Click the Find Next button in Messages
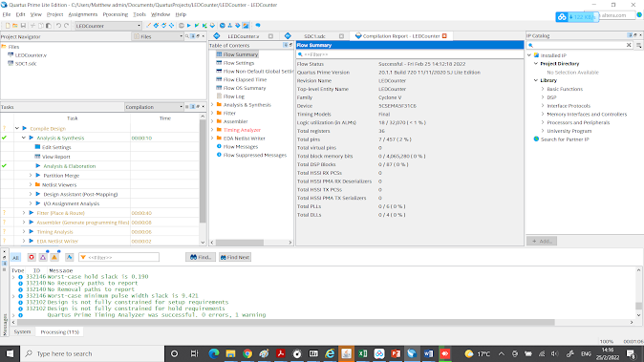 pyautogui.click(x=235, y=257)
